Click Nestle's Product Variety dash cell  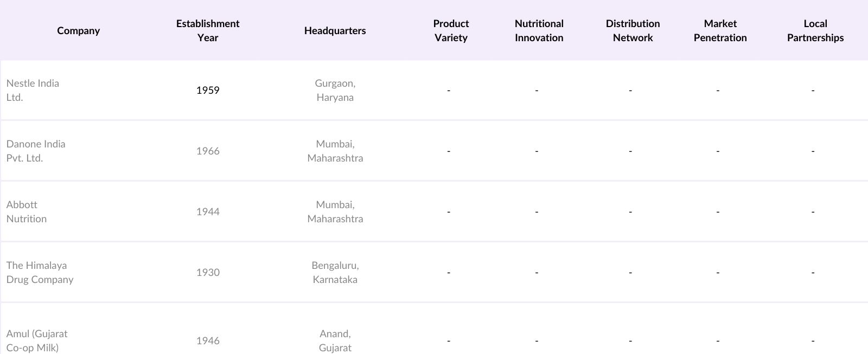(x=449, y=90)
